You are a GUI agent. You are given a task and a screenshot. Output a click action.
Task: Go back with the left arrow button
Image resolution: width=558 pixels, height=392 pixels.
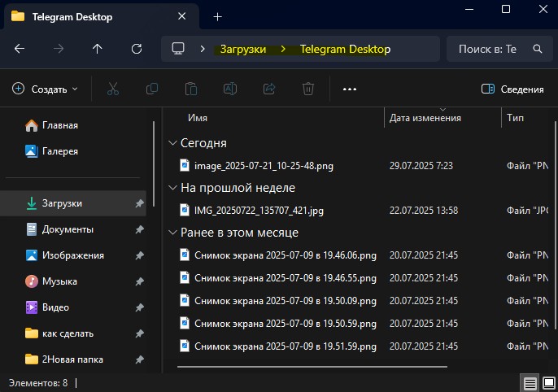coord(20,49)
